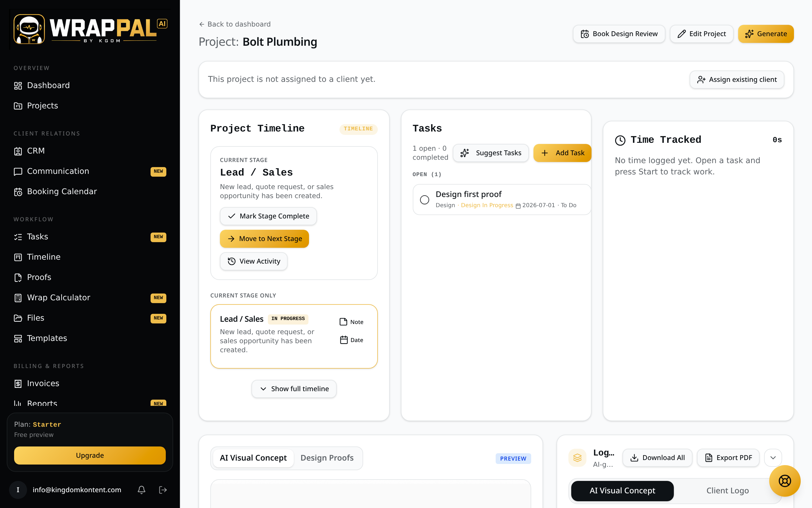Click View Activity button
This screenshot has height=508, width=812.
[x=254, y=261]
